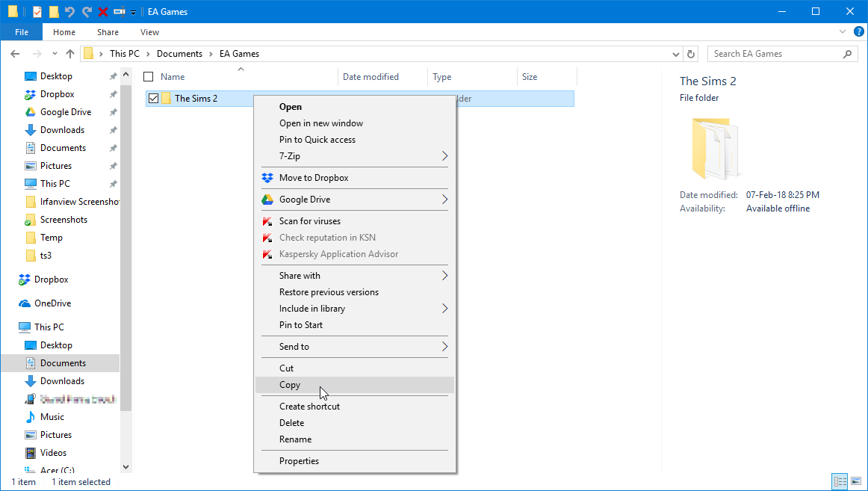Open the address bar history dropdown
The image size is (868, 491).
click(676, 54)
